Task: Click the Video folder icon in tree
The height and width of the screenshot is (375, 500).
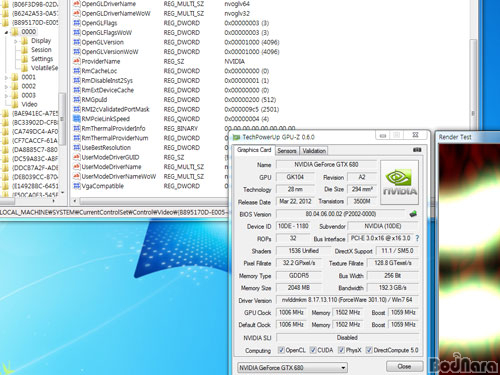Action: click(15, 104)
